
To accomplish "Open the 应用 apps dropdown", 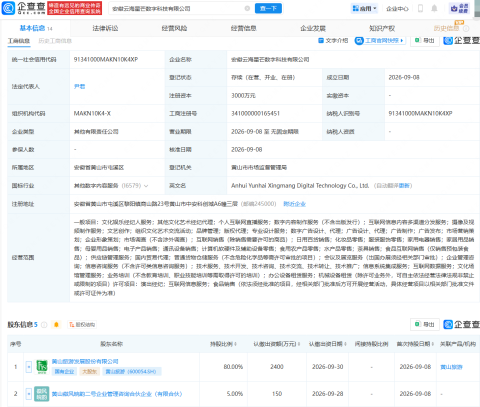I will pyautogui.click(x=364, y=8).
